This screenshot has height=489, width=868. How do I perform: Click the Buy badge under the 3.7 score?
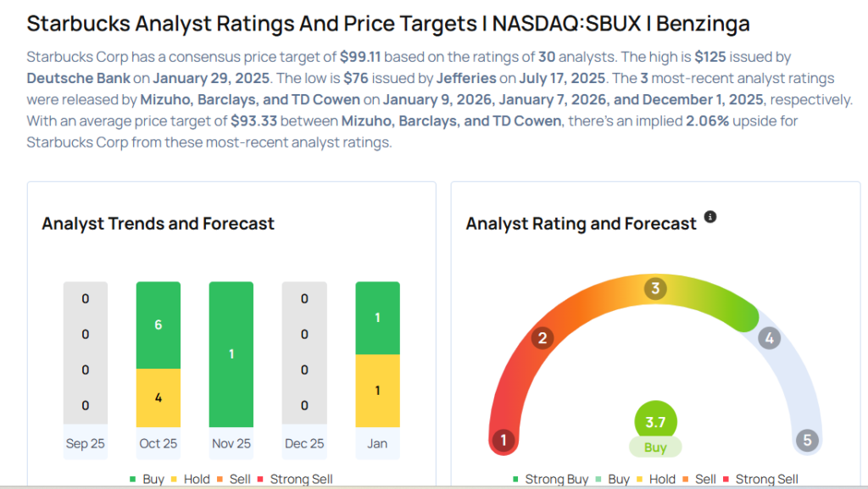click(x=655, y=447)
